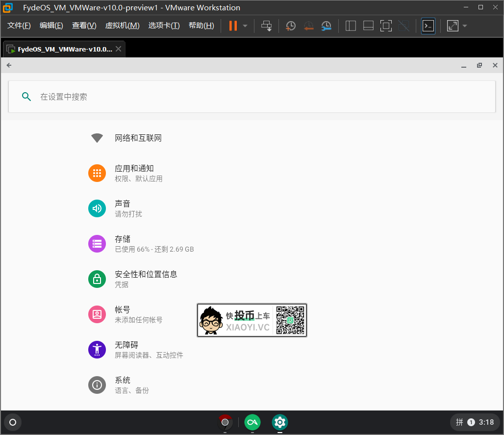This screenshot has height=435, width=504.
Task: Open the 虚拟机(M) menu
Action: click(x=122, y=26)
